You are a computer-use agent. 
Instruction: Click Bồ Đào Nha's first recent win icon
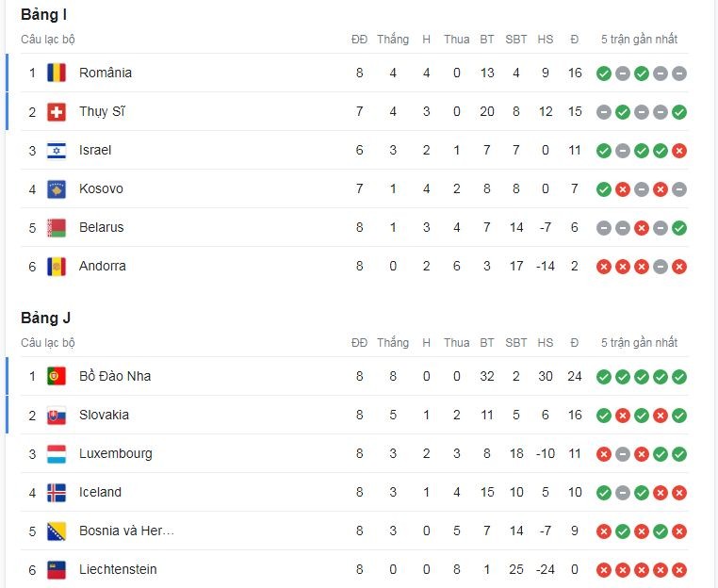pyautogui.click(x=604, y=376)
